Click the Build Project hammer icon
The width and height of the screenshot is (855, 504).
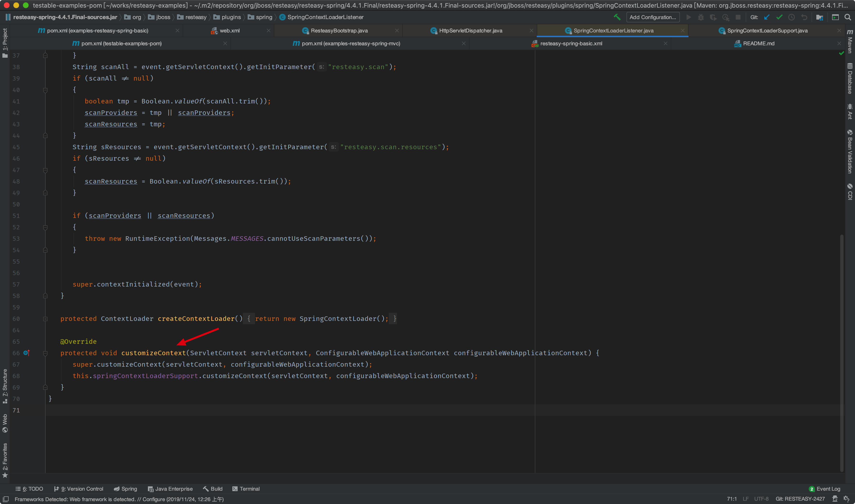coord(617,17)
